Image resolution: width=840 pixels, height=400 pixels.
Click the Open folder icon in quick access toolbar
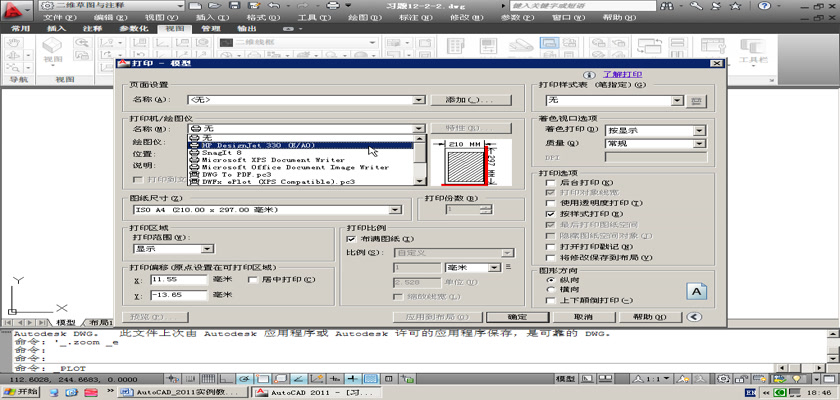(x=215, y=6)
